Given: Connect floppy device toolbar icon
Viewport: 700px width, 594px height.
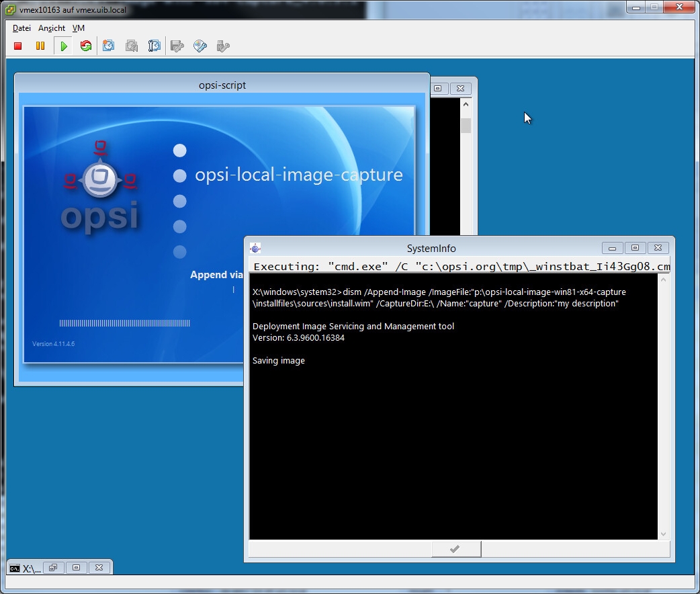Looking at the screenshot, I should (177, 46).
